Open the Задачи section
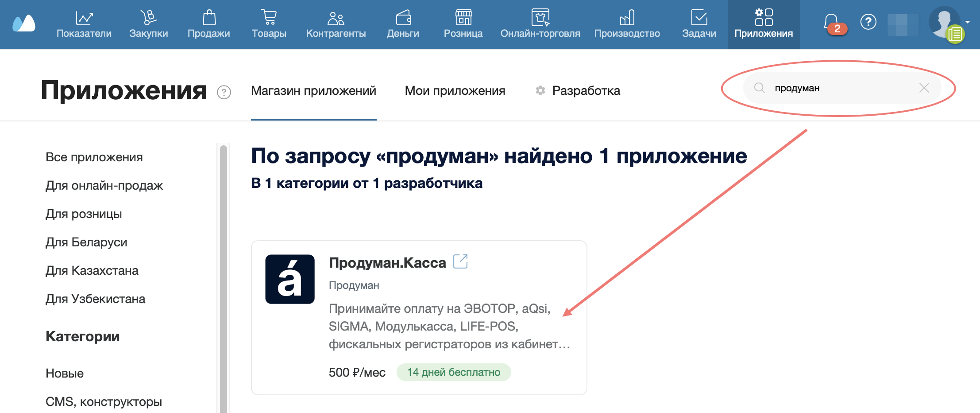Image resolution: width=980 pixels, height=413 pixels. [699, 24]
